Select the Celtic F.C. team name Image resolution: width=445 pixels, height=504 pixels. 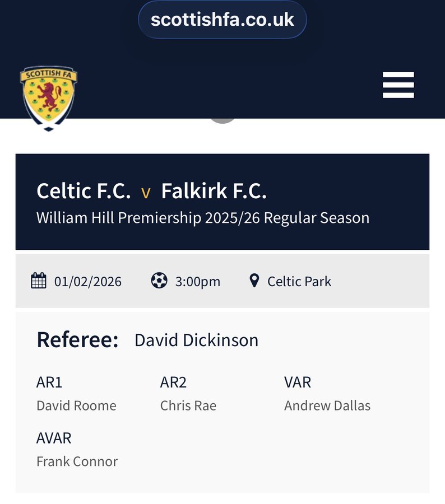tap(84, 192)
